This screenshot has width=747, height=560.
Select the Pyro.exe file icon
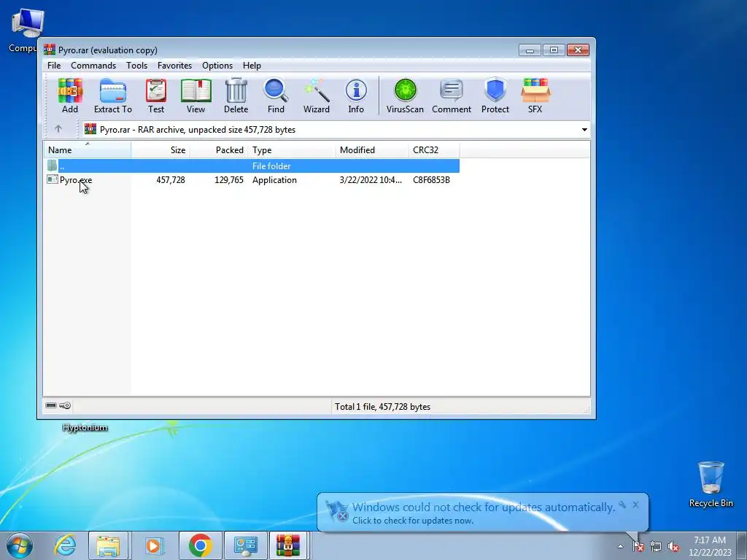(52, 179)
